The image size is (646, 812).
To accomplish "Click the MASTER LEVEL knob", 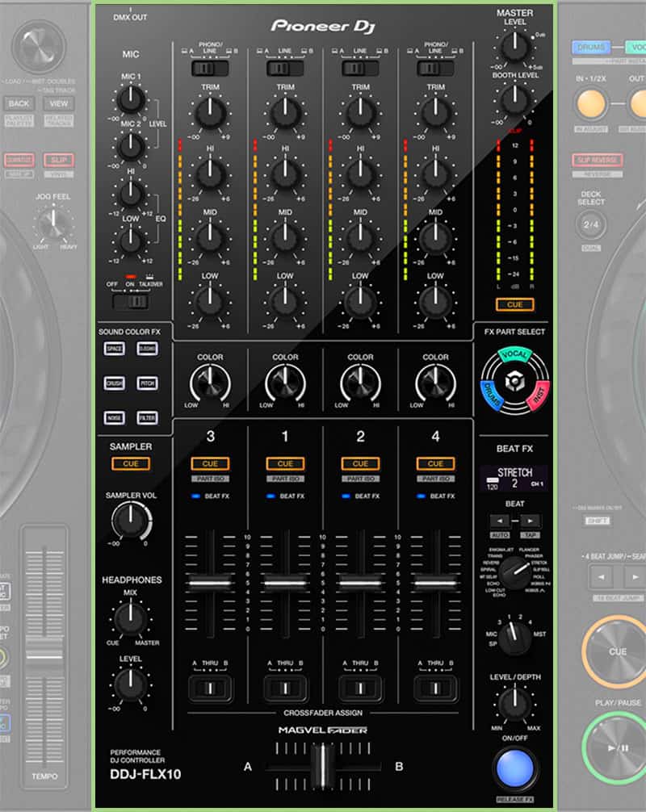I will (x=515, y=47).
